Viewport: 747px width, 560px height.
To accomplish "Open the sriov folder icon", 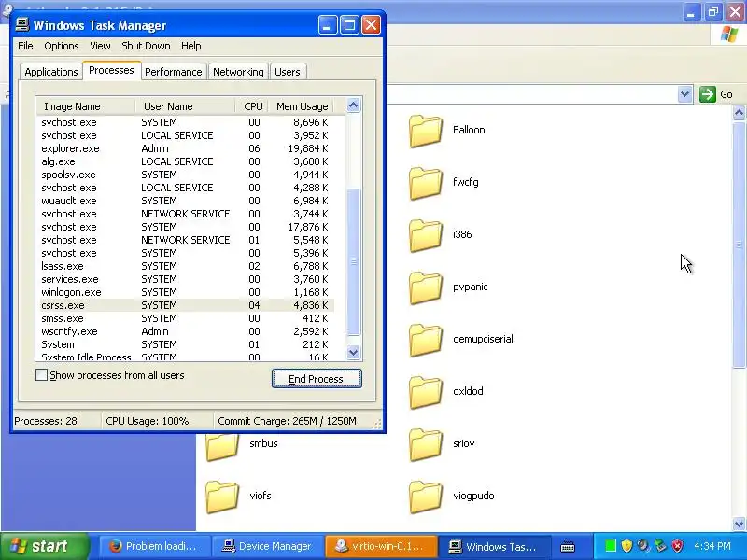I will [426, 444].
